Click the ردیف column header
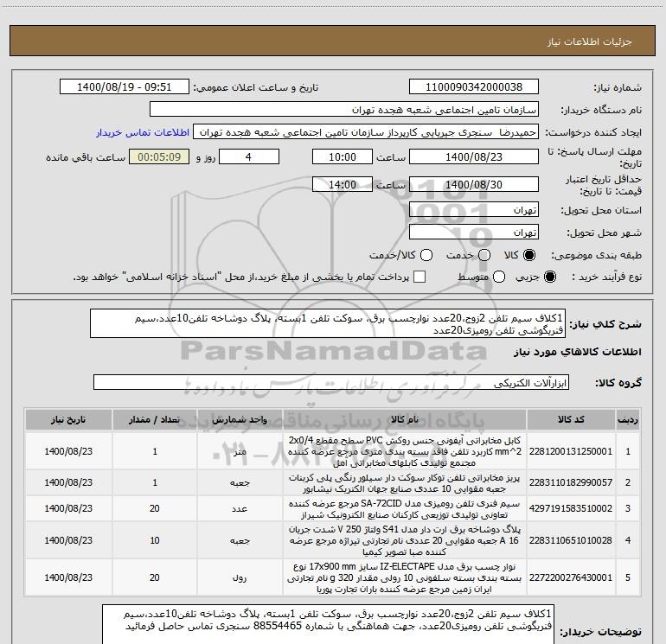This screenshot has height=644, width=666. tap(628, 420)
